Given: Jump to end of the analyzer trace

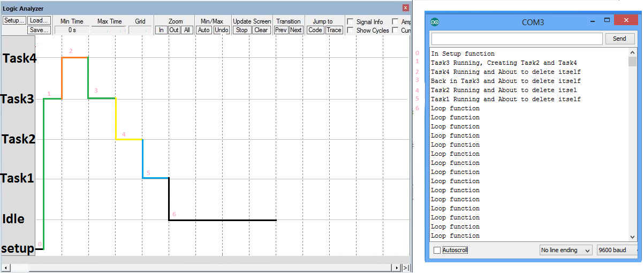Looking at the screenshot, I should click(x=406, y=267).
